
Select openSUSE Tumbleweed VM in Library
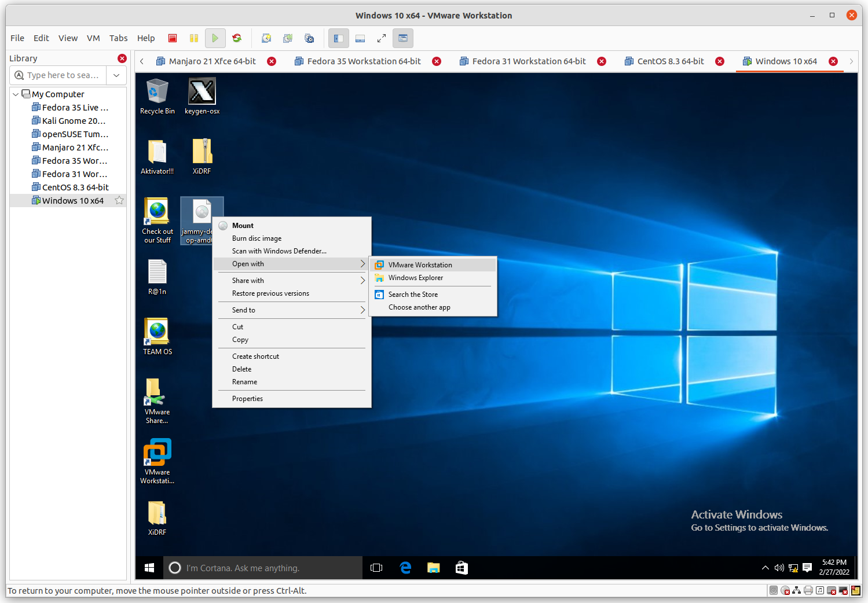70,134
